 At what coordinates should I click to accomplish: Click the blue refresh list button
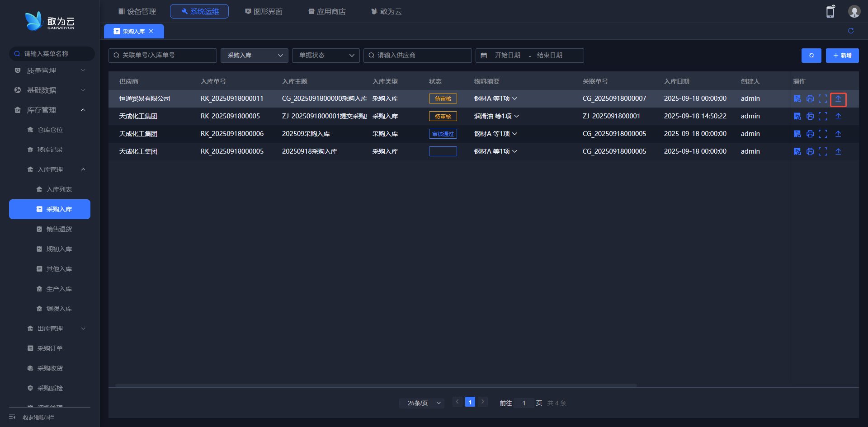click(811, 56)
